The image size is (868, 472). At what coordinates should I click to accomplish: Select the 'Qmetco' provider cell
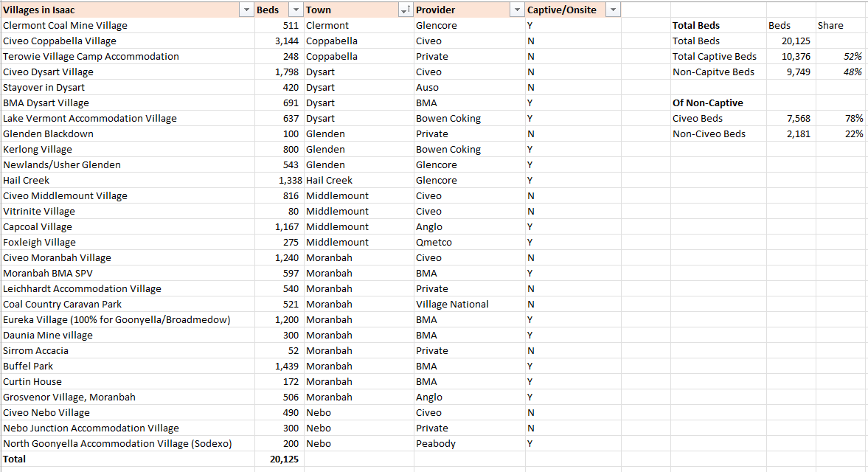point(470,243)
